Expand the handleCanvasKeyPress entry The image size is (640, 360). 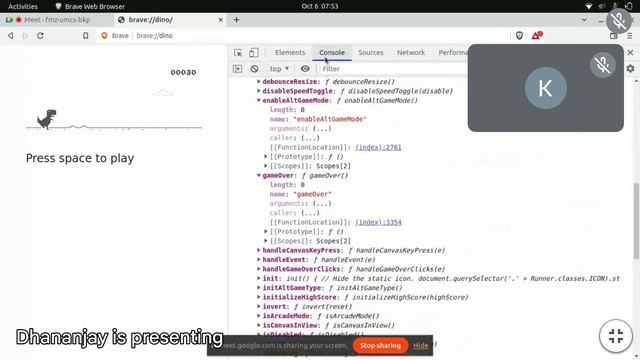click(x=259, y=251)
